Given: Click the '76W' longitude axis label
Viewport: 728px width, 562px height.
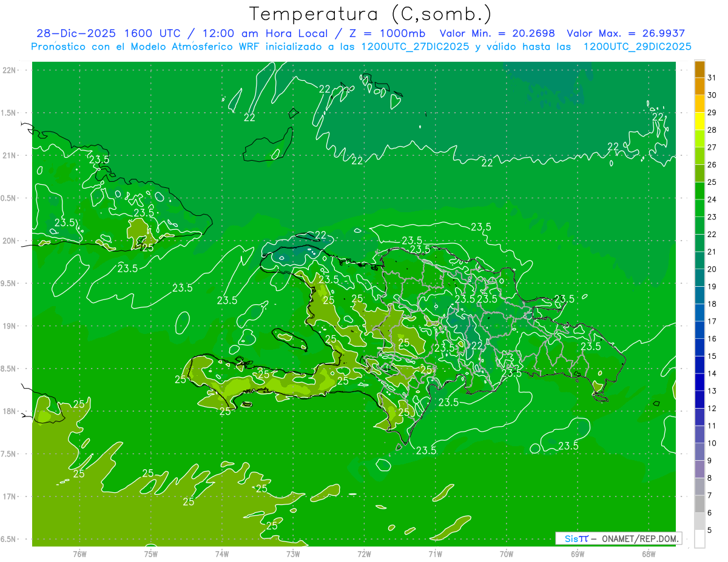Looking at the screenshot, I should 79,554.
